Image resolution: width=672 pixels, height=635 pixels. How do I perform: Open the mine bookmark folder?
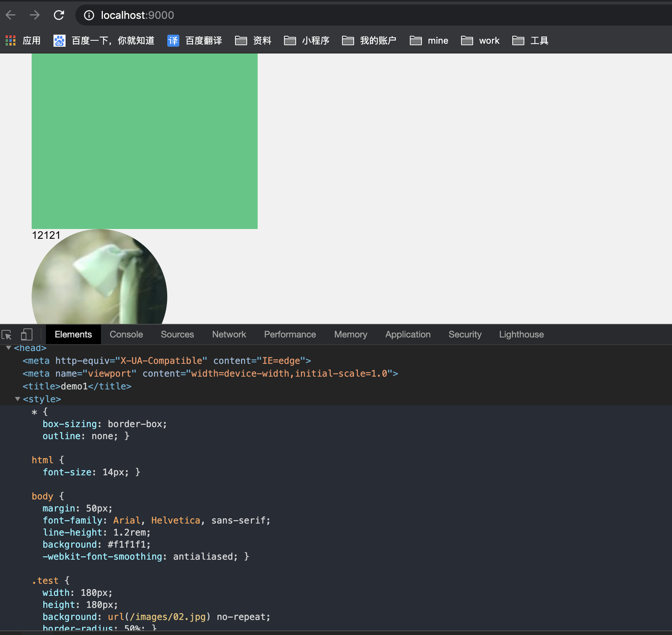(429, 41)
